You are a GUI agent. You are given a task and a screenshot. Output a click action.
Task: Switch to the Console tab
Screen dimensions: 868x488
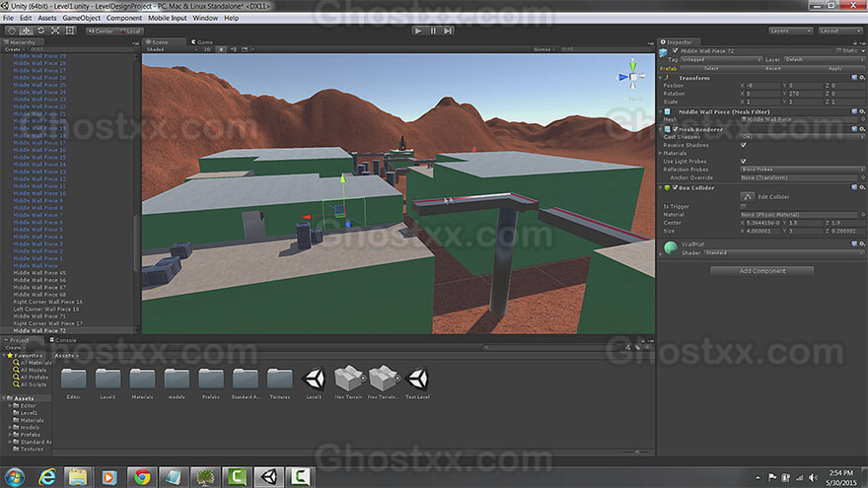point(63,340)
